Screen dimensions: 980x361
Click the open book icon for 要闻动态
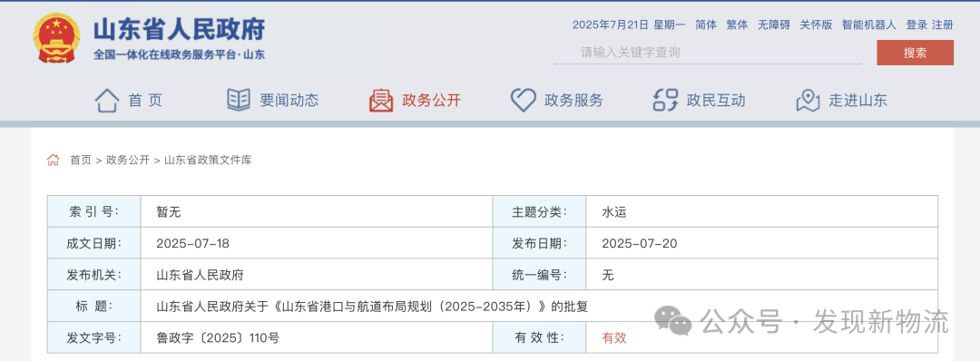pos(238,100)
